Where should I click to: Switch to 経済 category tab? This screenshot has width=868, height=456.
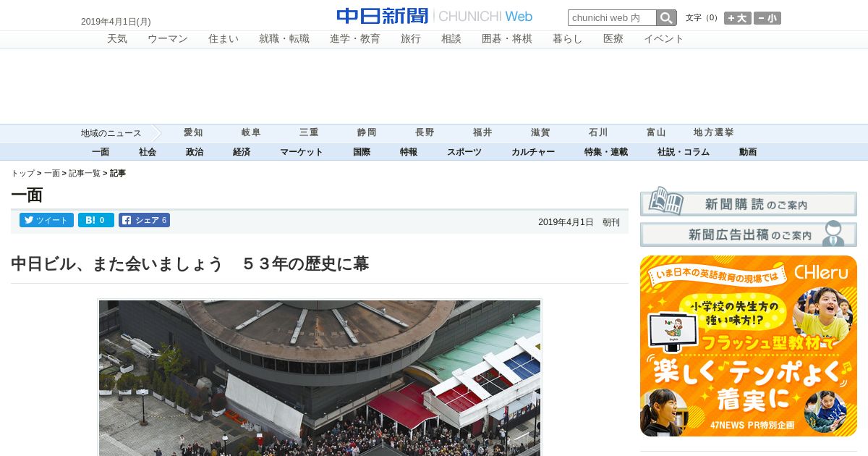coord(242,152)
